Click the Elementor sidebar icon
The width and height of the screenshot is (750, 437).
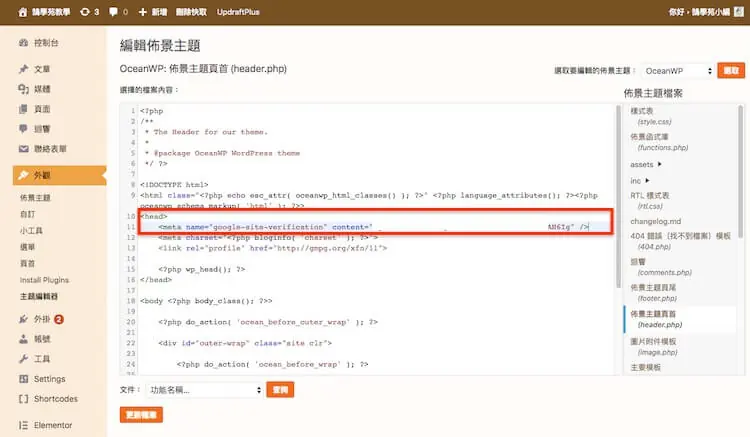[x=23, y=425]
